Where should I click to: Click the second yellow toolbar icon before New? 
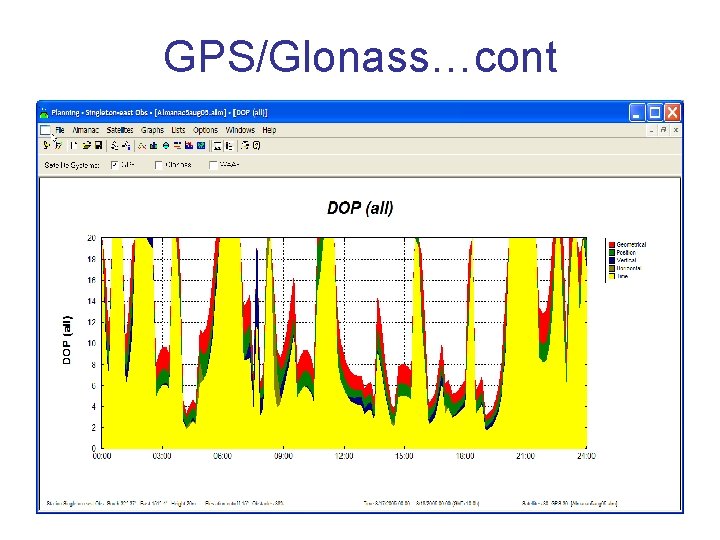pos(58,146)
